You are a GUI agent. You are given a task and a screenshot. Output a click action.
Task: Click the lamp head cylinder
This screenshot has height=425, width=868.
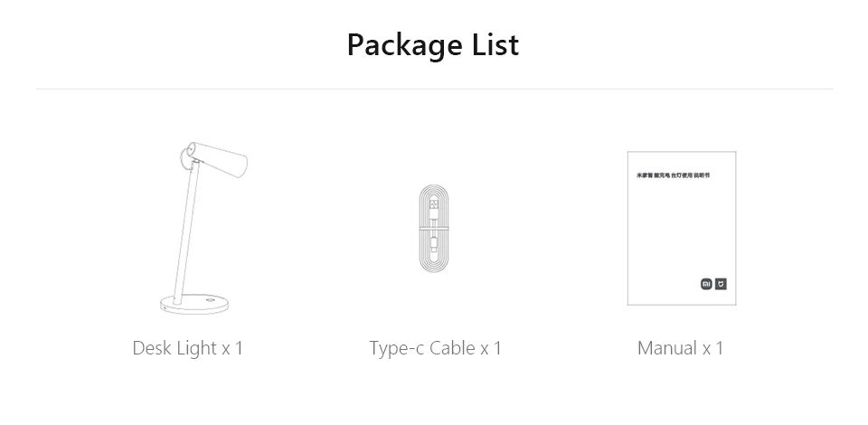[220, 163]
